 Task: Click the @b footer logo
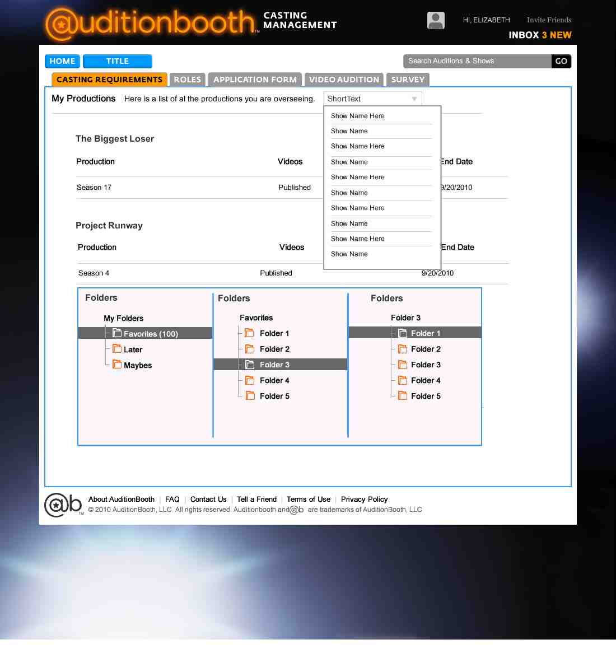[63, 505]
